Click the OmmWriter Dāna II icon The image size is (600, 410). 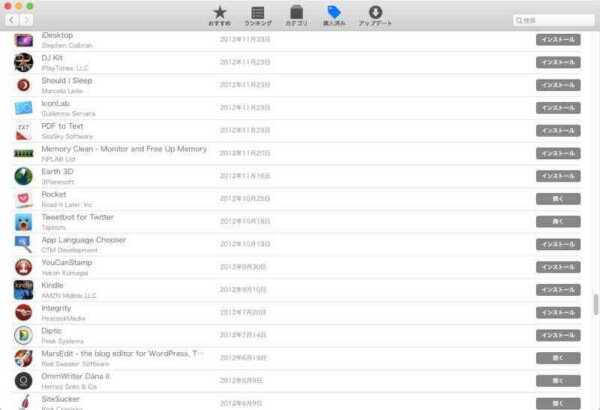[x=23, y=380]
